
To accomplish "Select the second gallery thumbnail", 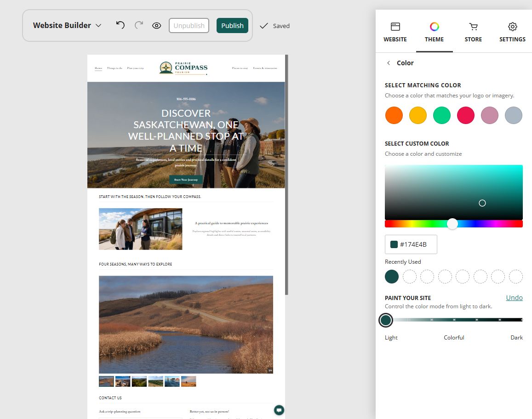I will (x=123, y=381).
